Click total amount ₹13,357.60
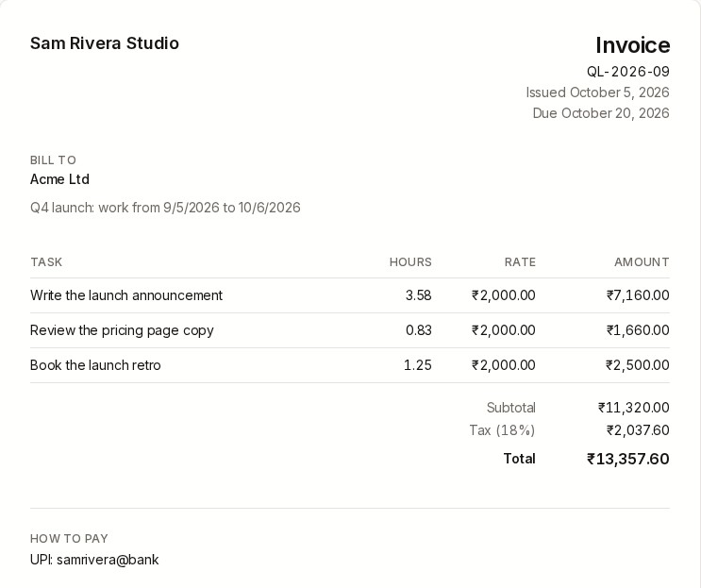The width and height of the screenshot is (701, 588). tap(628, 459)
